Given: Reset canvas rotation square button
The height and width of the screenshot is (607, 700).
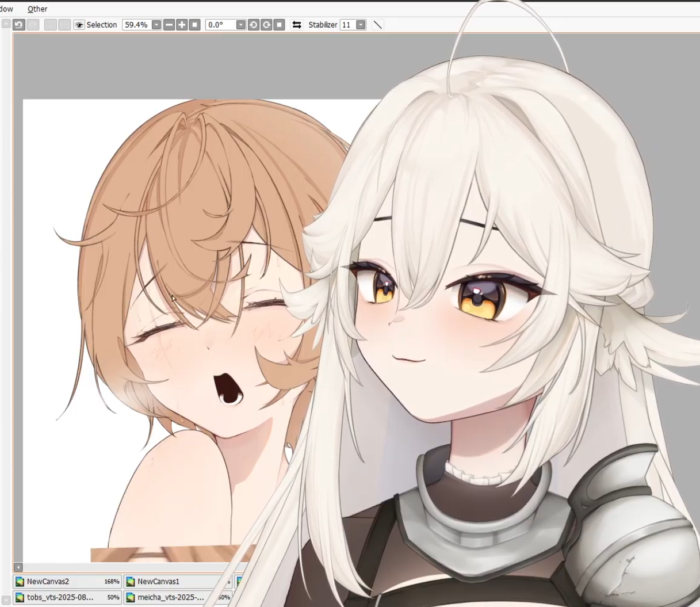Looking at the screenshot, I should [x=280, y=25].
